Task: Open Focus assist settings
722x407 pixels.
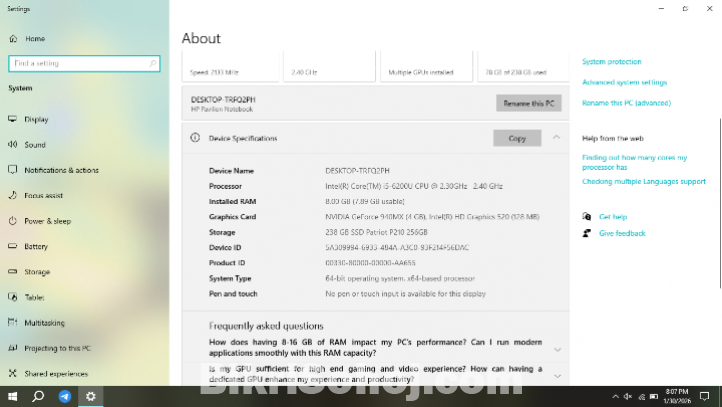Action: tap(43, 195)
